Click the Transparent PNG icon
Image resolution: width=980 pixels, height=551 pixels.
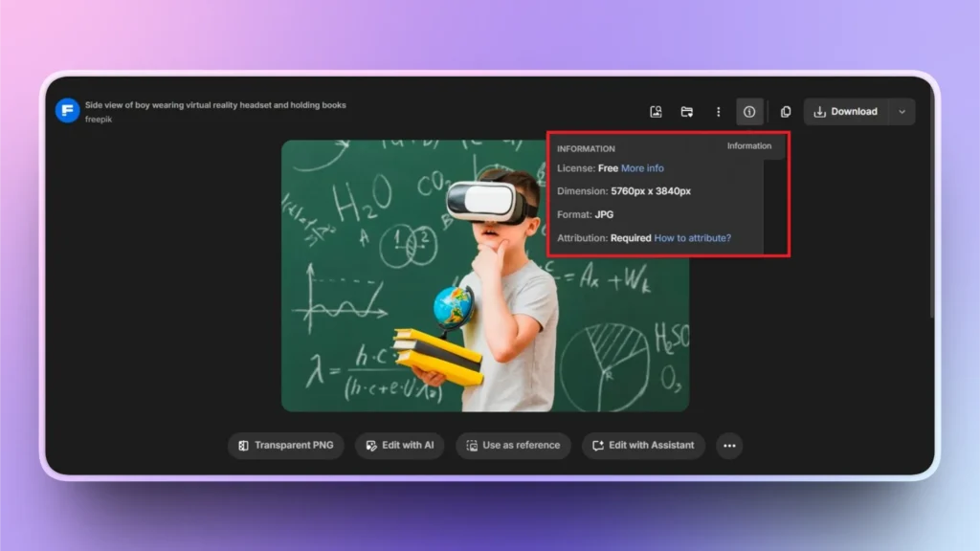coord(241,446)
